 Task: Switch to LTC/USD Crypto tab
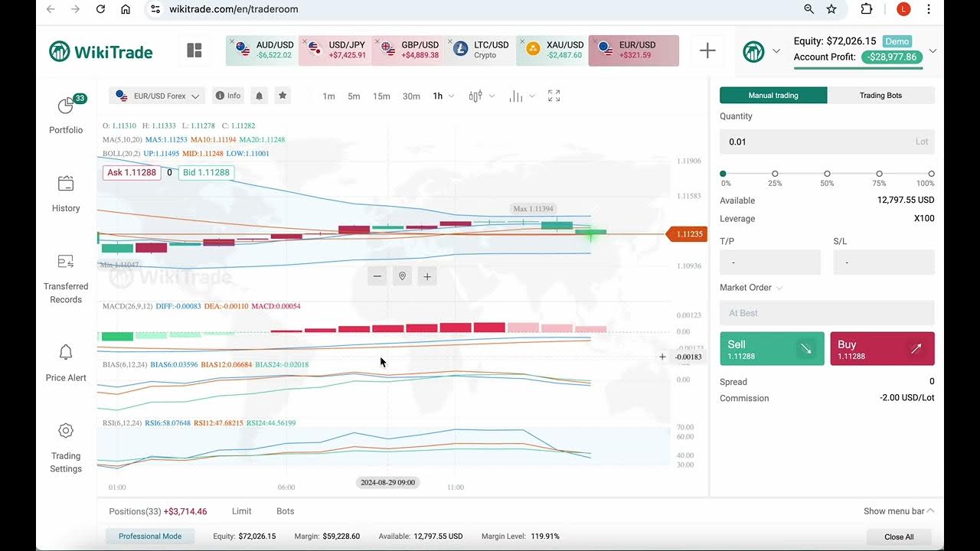click(479, 51)
